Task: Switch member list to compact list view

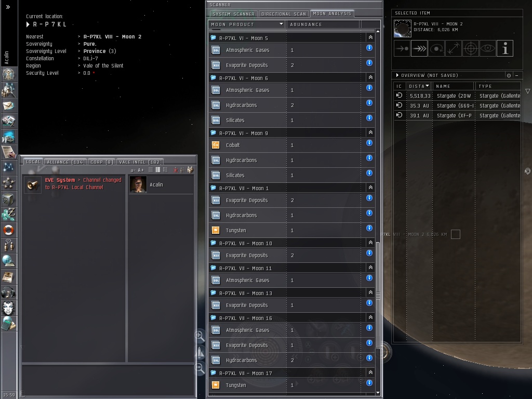Action: (x=158, y=170)
